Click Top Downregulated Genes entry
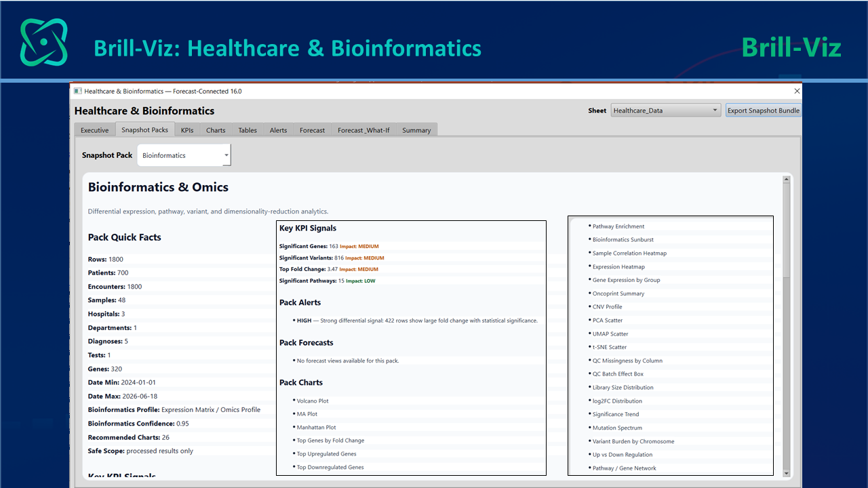This screenshot has width=868, height=488. click(330, 468)
